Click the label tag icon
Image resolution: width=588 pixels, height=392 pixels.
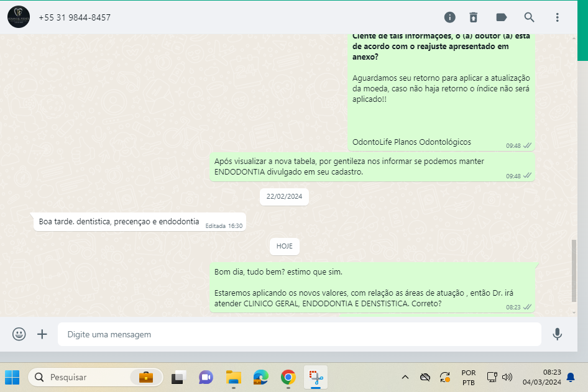[x=502, y=17]
